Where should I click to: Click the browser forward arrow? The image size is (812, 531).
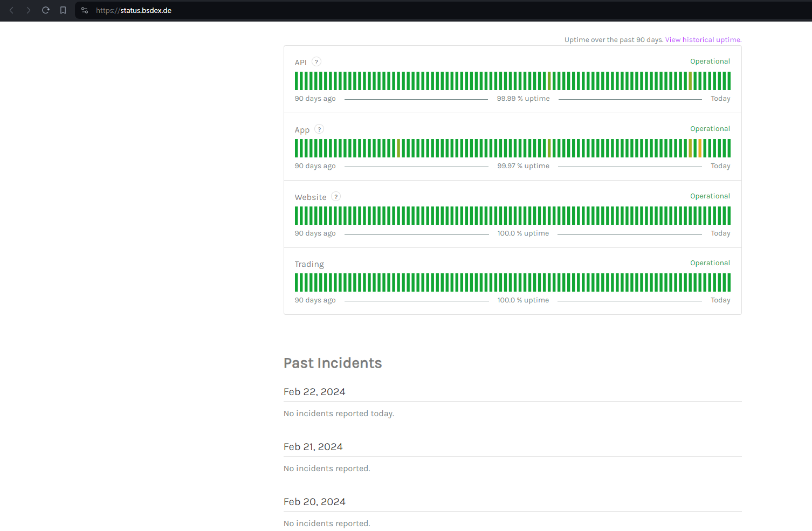[29, 10]
